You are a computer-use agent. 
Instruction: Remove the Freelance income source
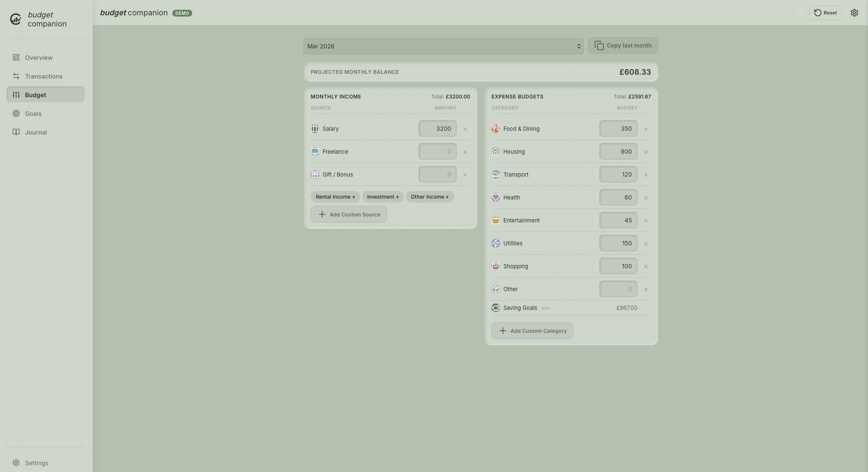tap(465, 152)
